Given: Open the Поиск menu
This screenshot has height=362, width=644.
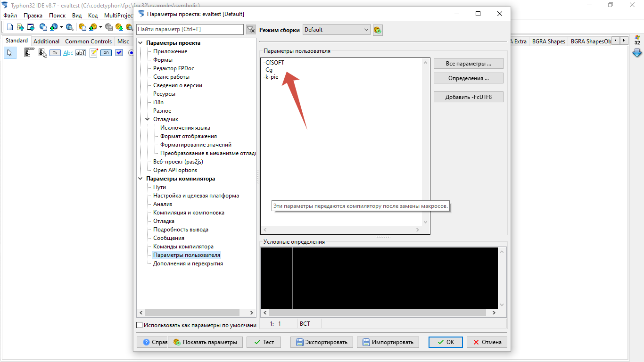Looking at the screenshot, I should tap(57, 15).
